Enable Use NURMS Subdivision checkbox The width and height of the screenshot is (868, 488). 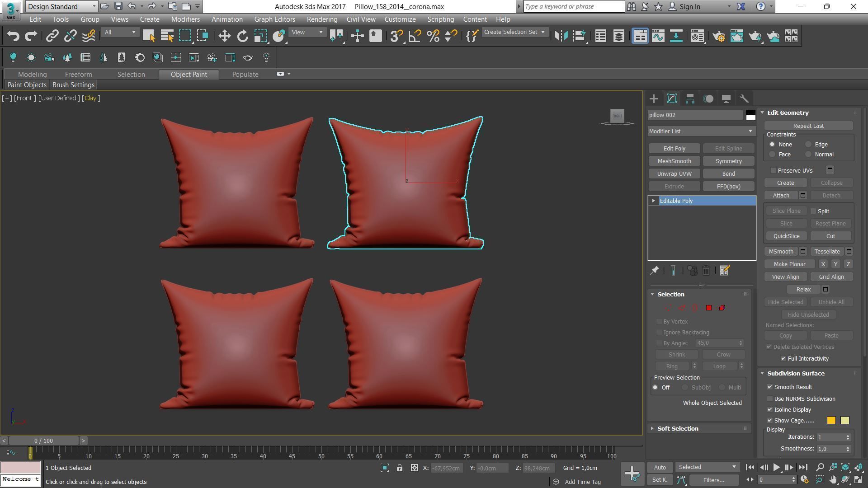(770, 399)
